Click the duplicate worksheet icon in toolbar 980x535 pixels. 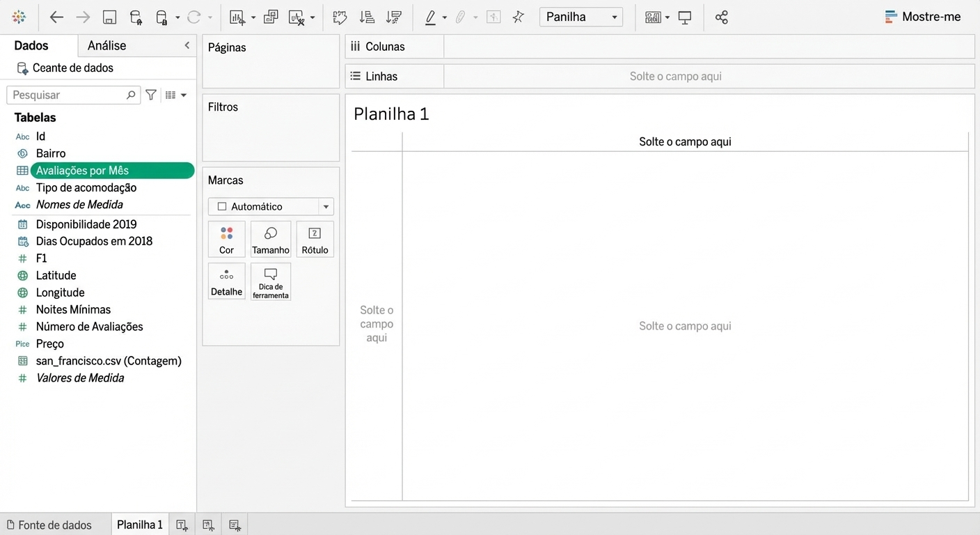click(271, 17)
